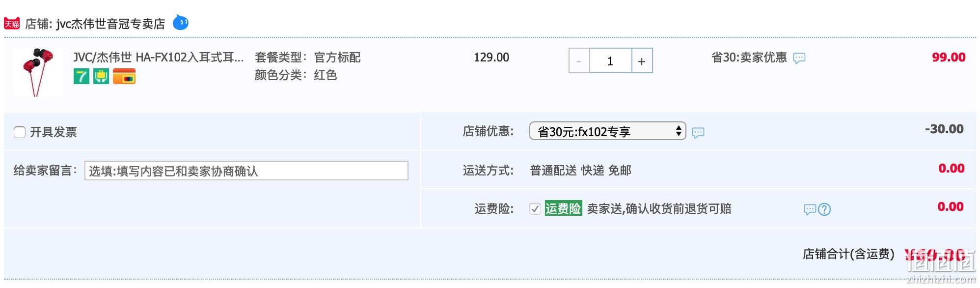Decrease quantity with the minus button
The width and height of the screenshot is (980, 288).
579,61
